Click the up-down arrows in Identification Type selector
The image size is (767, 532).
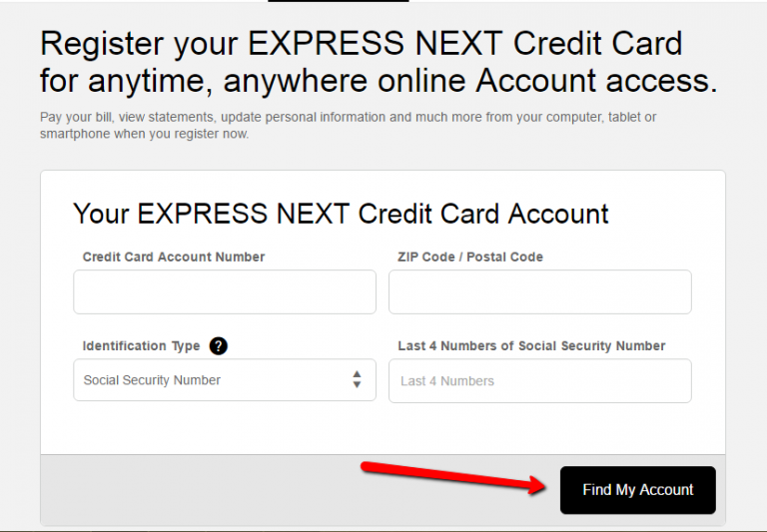(357, 380)
